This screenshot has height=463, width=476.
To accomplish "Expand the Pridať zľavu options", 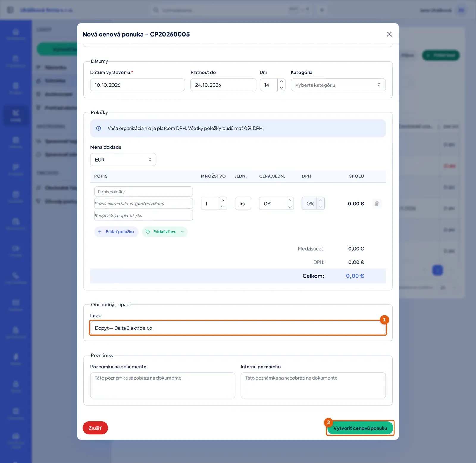I will pyautogui.click(x=165, y=232).
